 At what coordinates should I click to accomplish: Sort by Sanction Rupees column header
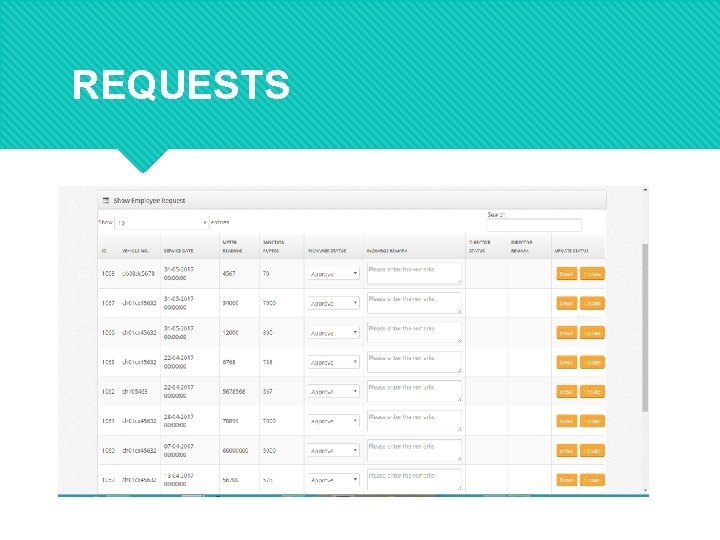click(x=273, y=247)
